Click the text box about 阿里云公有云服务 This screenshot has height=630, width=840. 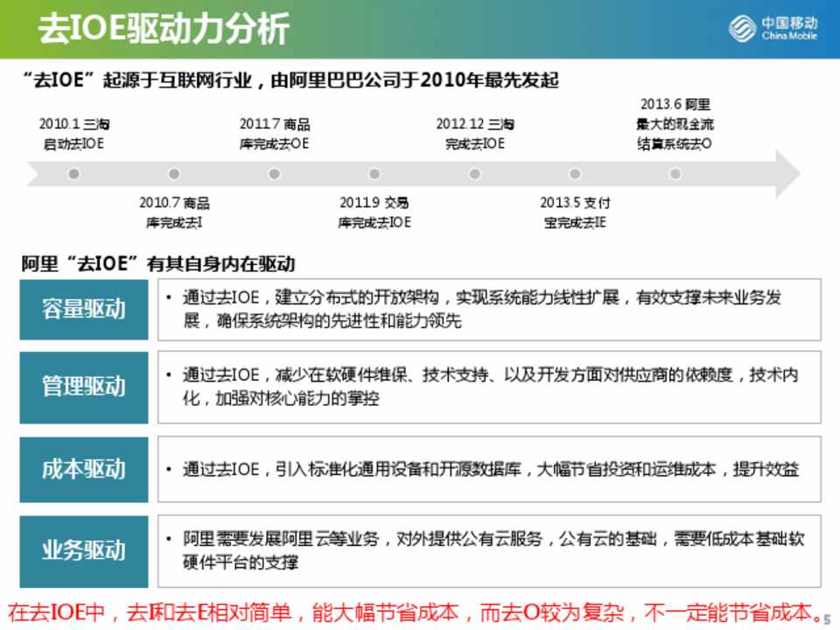489,551
